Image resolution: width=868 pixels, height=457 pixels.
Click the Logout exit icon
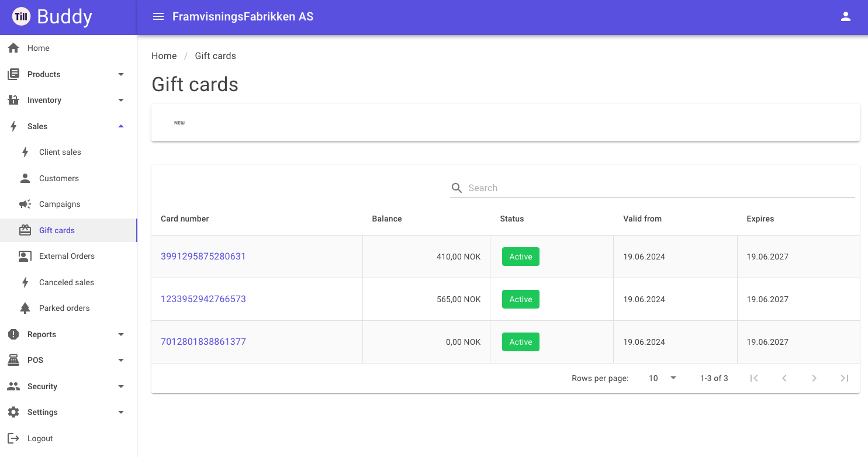13,438
